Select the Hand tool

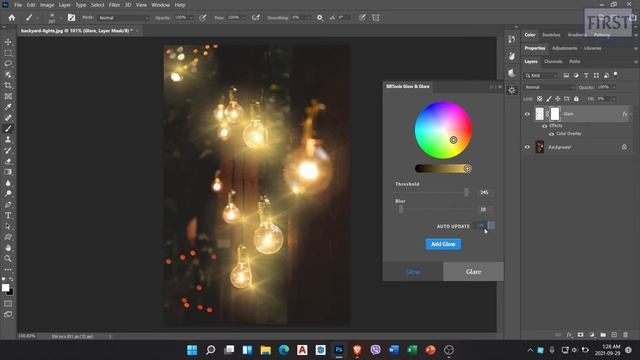pos(8,248)
